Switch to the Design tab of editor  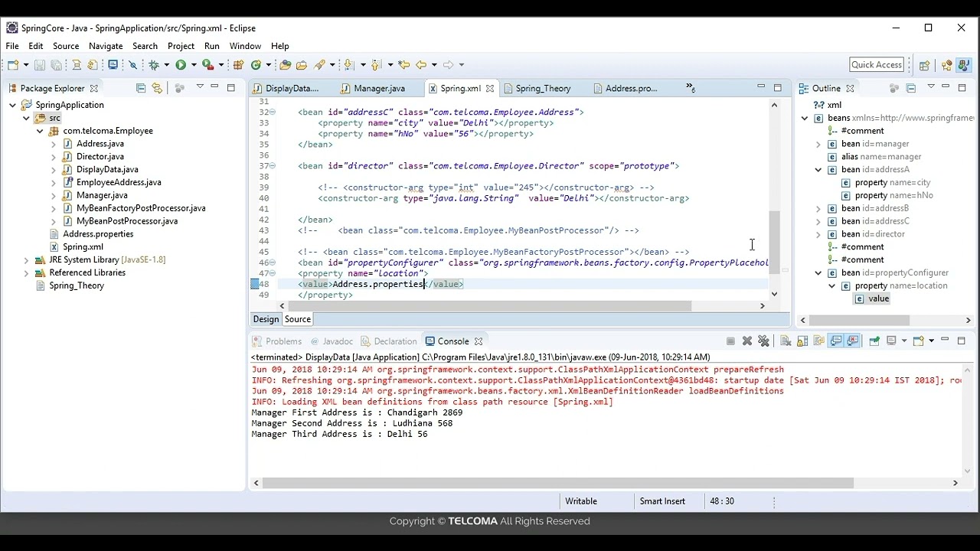click(266, 319)
